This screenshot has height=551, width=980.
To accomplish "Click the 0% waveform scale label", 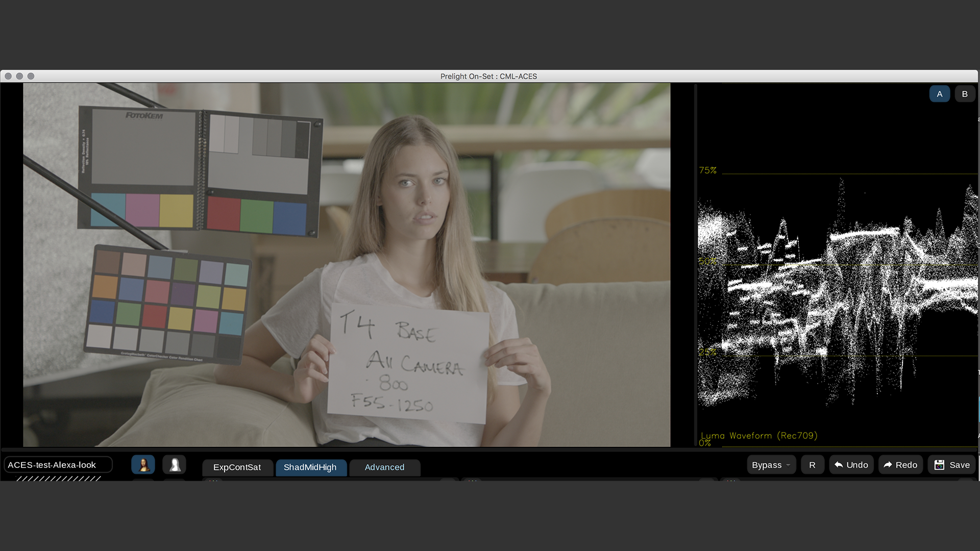I will coord(705,443).
